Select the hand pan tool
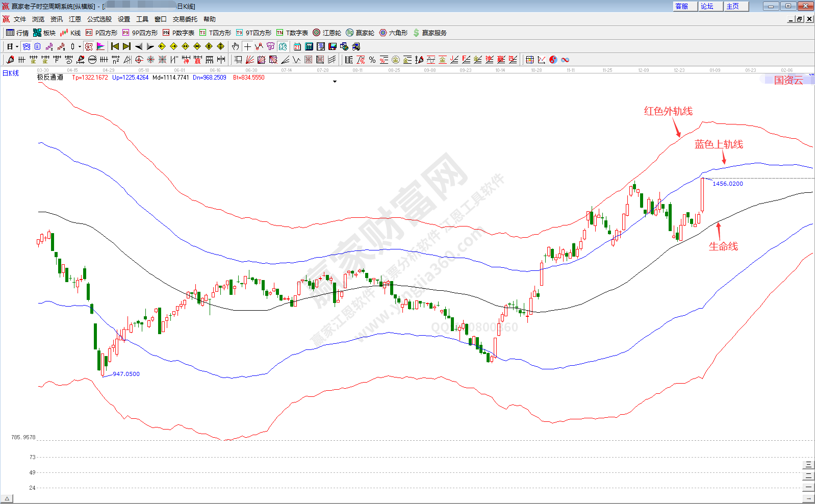 [x=235, y=46]
